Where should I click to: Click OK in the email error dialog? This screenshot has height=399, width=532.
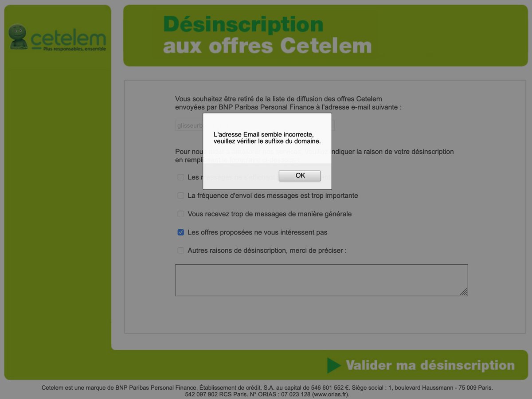[300, 176]
